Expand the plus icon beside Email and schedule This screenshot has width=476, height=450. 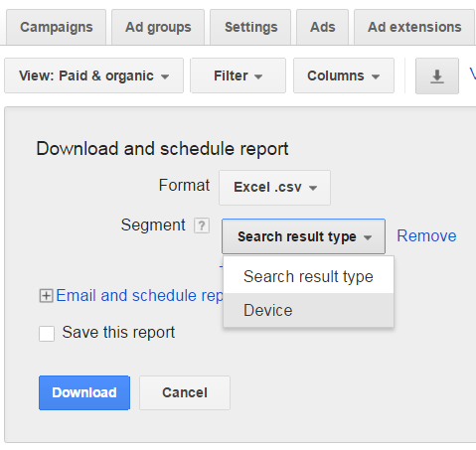46,296
